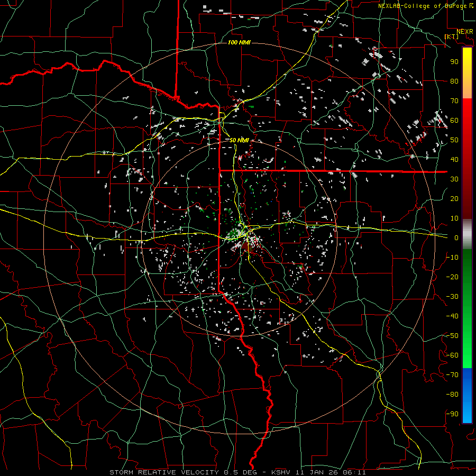Click the 30 value on the velocity scale

(454, 179)
